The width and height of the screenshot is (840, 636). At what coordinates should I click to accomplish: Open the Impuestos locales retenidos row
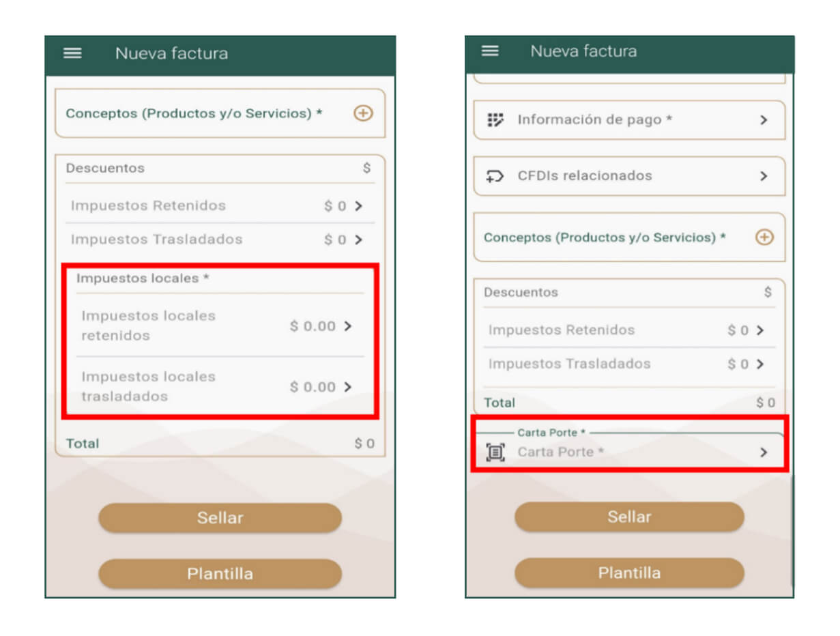(149, 326)
